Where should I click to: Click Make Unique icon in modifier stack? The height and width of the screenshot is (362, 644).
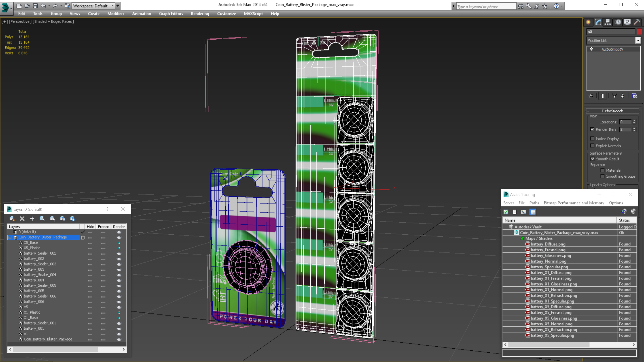click(614, 96)
